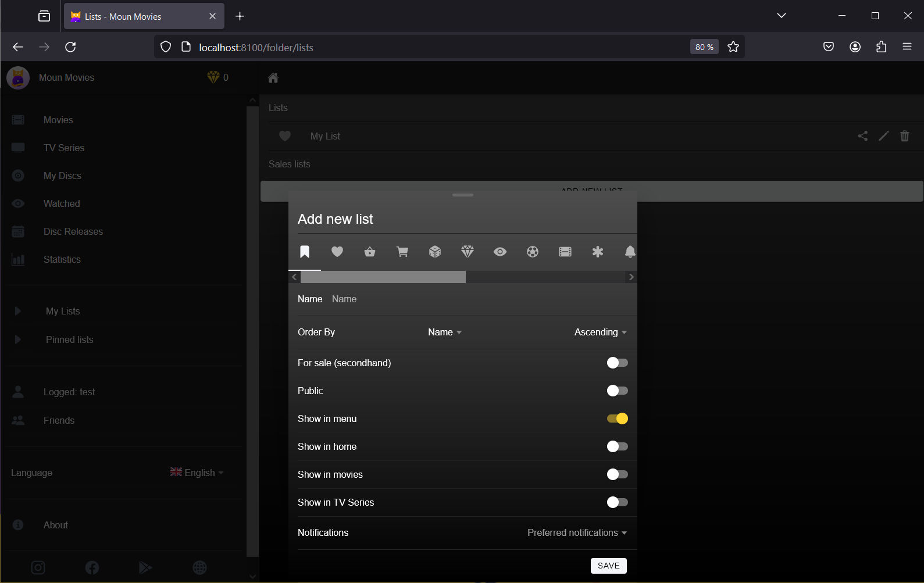Choose the bell icon for the list
Screen dimensions: 924x583
[x=630, y=252]
